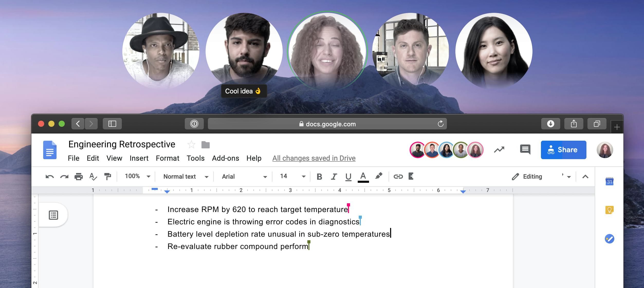Open the text color picker

363,176
